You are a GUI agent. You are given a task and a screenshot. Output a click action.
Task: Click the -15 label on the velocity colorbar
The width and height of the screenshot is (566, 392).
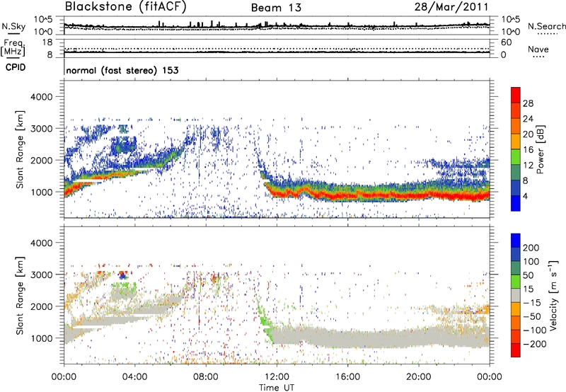532,303
